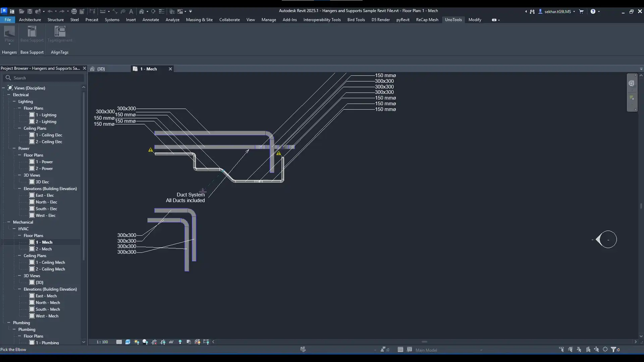This screenshot has height=362, width=644.
Task: Open Visual Style cube icon in view bar
Action: 128,342
